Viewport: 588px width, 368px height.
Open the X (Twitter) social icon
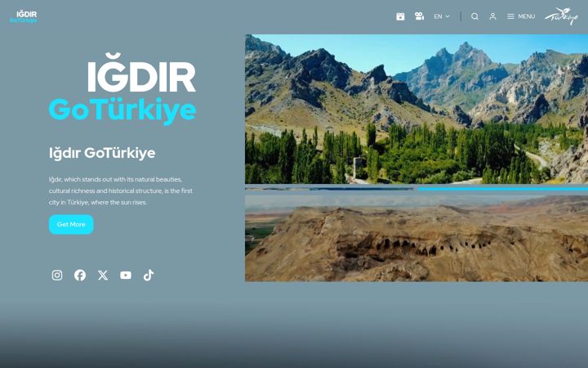(103, 276)
